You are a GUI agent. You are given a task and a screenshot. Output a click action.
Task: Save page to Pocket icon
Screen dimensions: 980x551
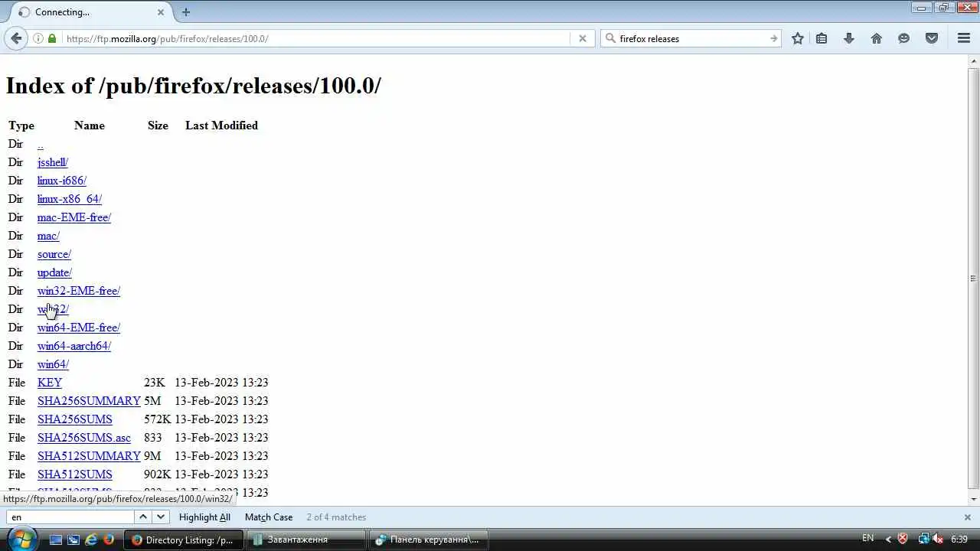(x=932, y=38)
